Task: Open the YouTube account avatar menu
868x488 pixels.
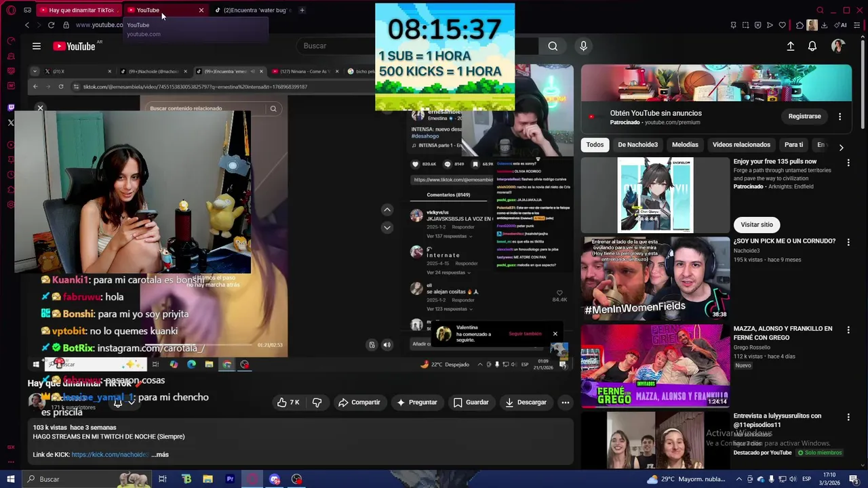Action: point(838,46)
